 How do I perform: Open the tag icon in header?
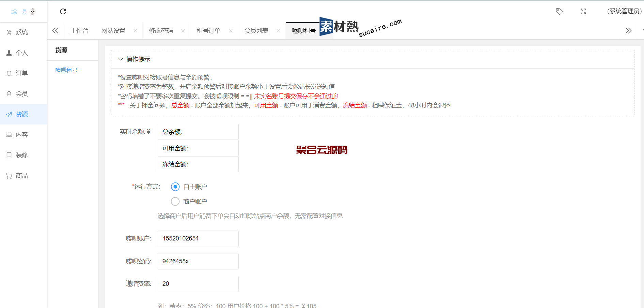click(559, 11)
